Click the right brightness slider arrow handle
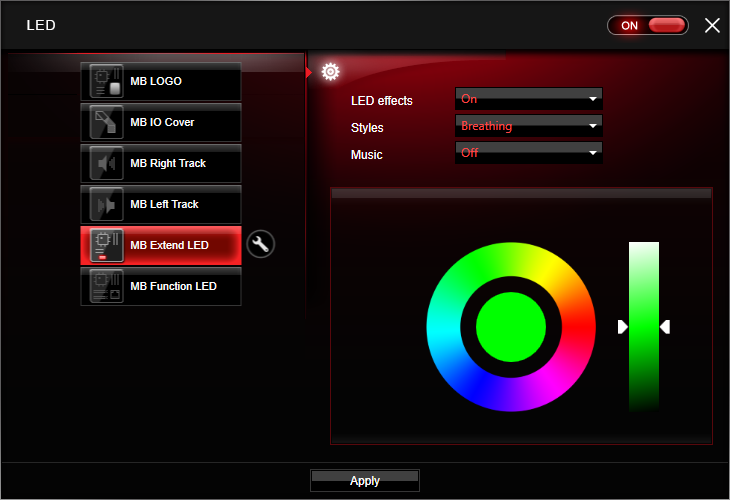This screenshot has height=500, width=730. pyautogui.click(x=665, y=327)
